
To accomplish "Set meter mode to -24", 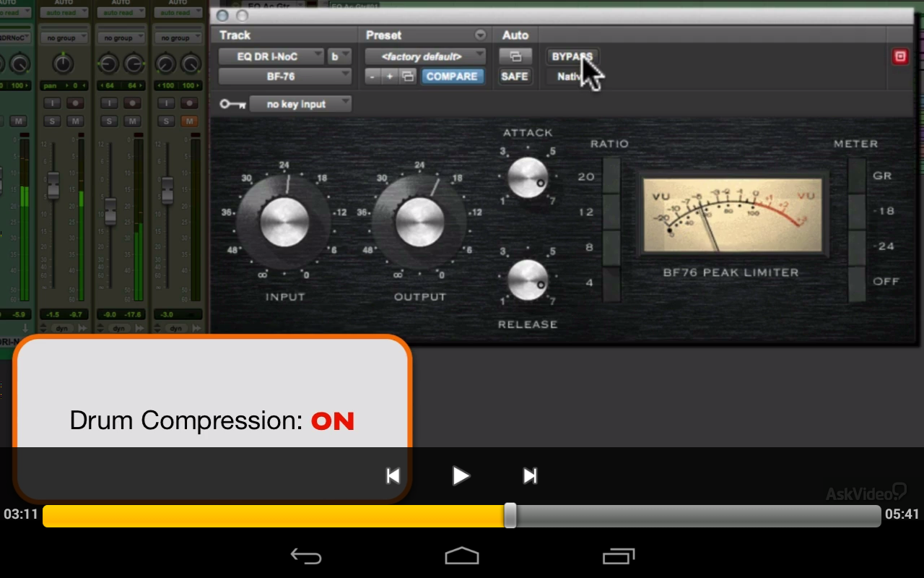I will 857,248.
